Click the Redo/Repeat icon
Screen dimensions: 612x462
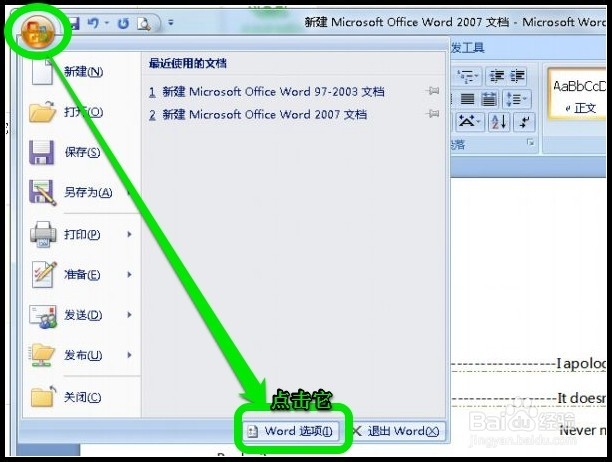[123, 24]
